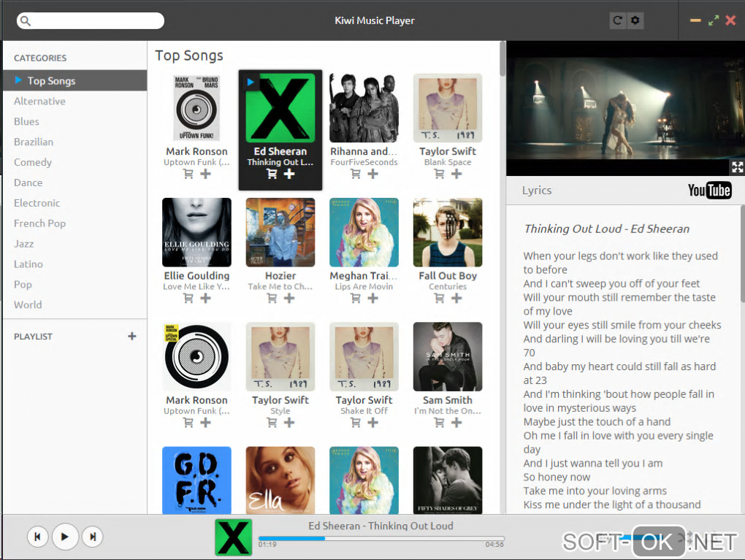
Task: Skip to previous track
Action: (37, 537)
